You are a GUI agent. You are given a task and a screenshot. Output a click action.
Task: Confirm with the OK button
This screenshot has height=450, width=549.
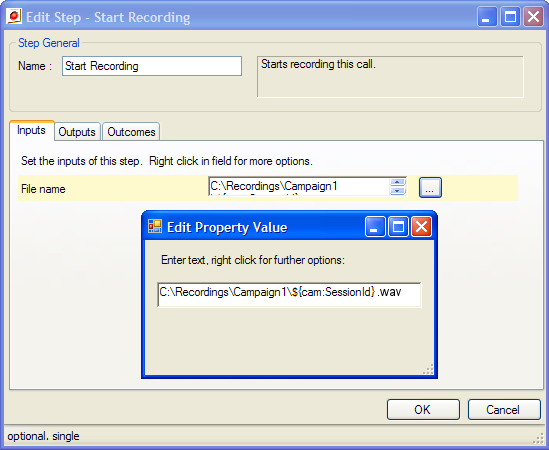click(423, 409)
